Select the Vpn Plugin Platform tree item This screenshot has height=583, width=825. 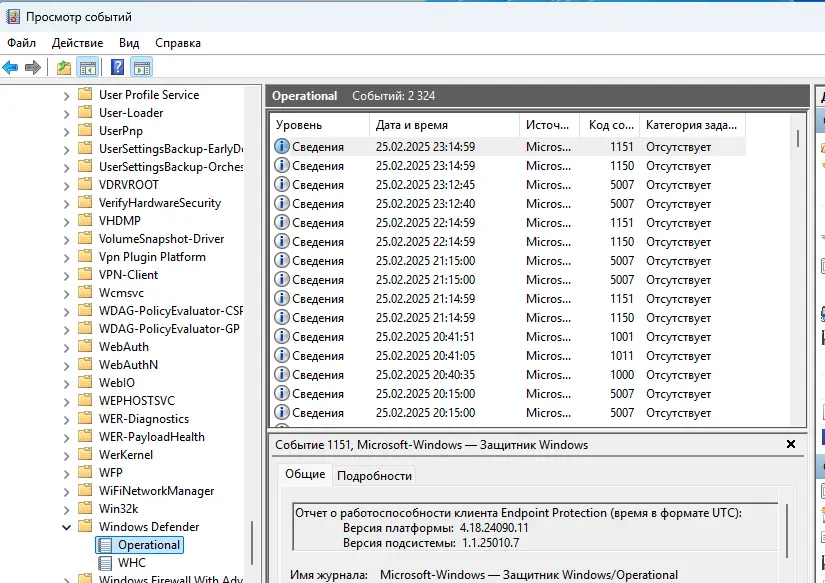(152, 257)
